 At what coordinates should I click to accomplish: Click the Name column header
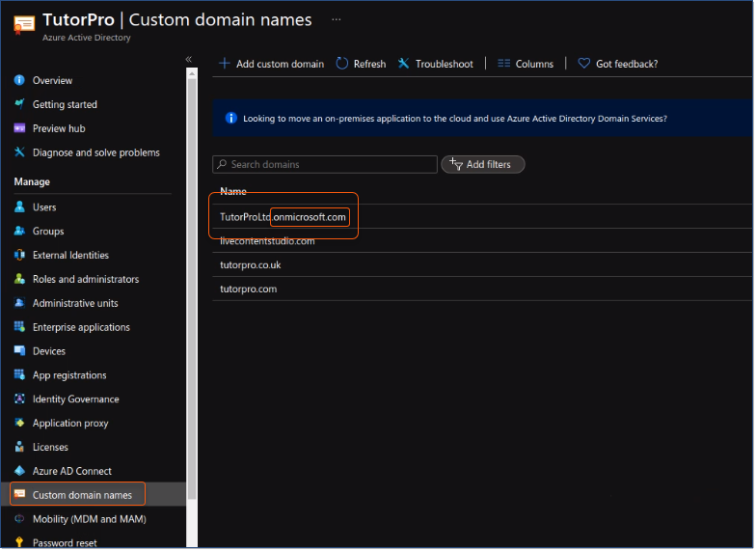tap(233, 191)
